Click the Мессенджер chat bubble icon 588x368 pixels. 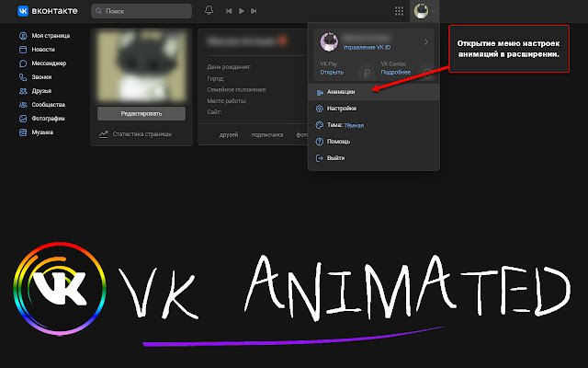click(23, 63)
